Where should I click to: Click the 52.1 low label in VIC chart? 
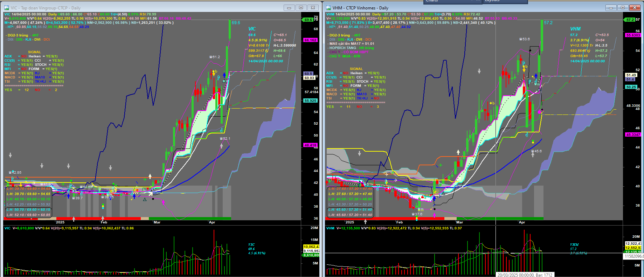225,139
